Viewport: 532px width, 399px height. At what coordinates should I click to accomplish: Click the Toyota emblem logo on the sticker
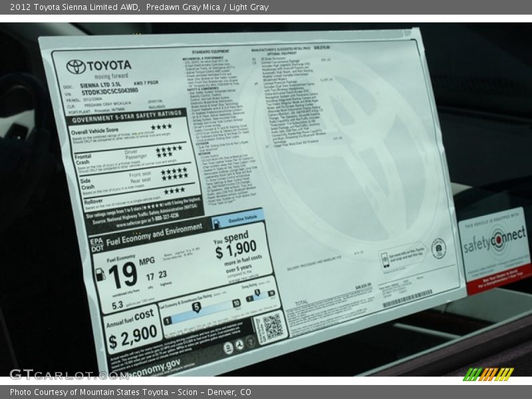point(76,66)
